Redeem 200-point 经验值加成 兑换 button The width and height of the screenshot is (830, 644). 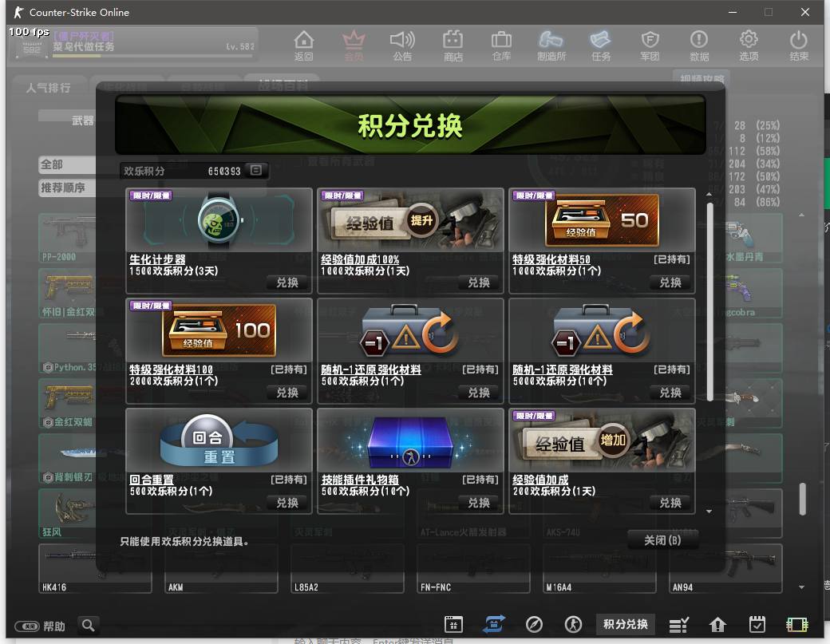pos(670,503)
